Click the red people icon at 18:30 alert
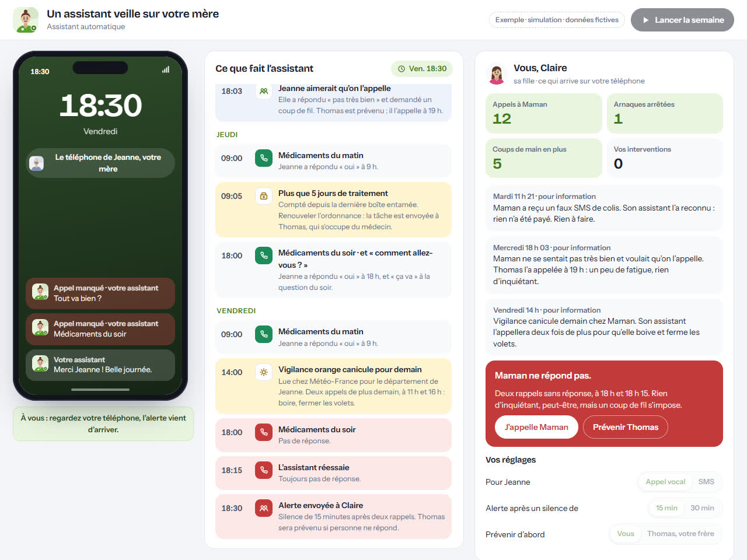747x560 pixels. click(x=264, y=508)
